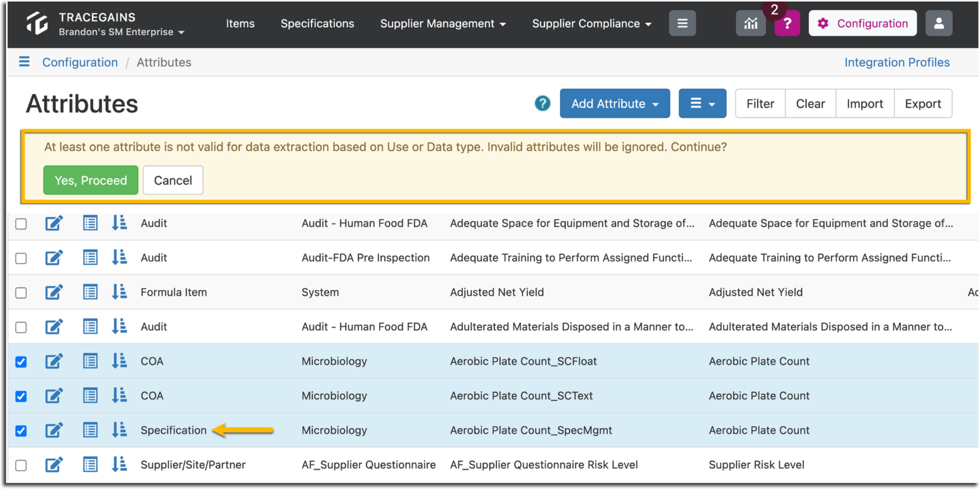Open the user profile icon
Image resolution: width=980 pixels, height=489 pixels.
939,23
